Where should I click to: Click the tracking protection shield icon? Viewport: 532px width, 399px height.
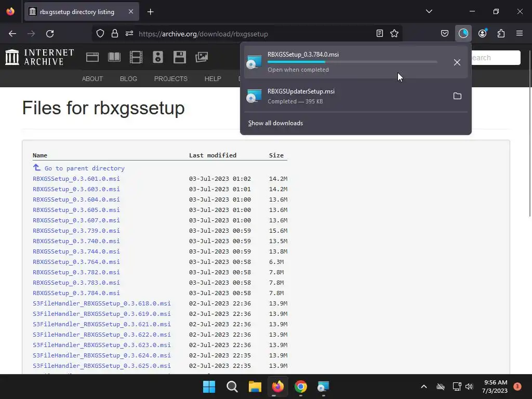[100, 33]
